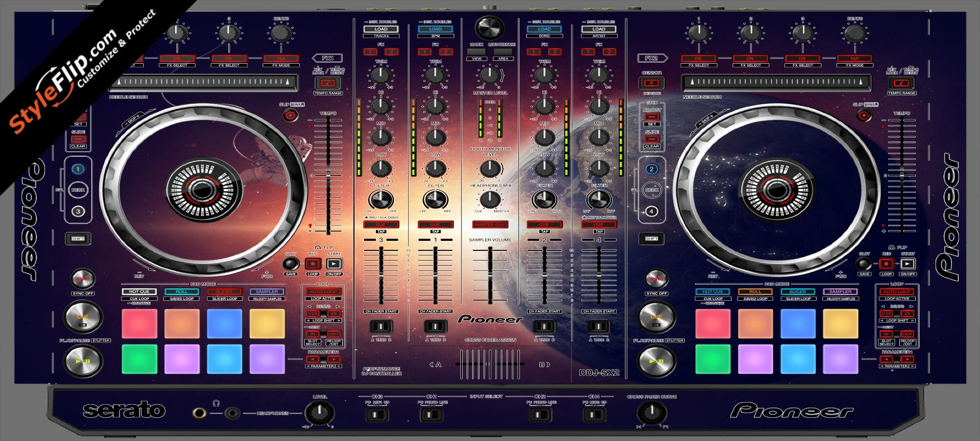This screenshot has width=980, height=441.
Task: Tap the yellow performance pad on right deck
Action: pyautogui.click(x=840, y=324)
